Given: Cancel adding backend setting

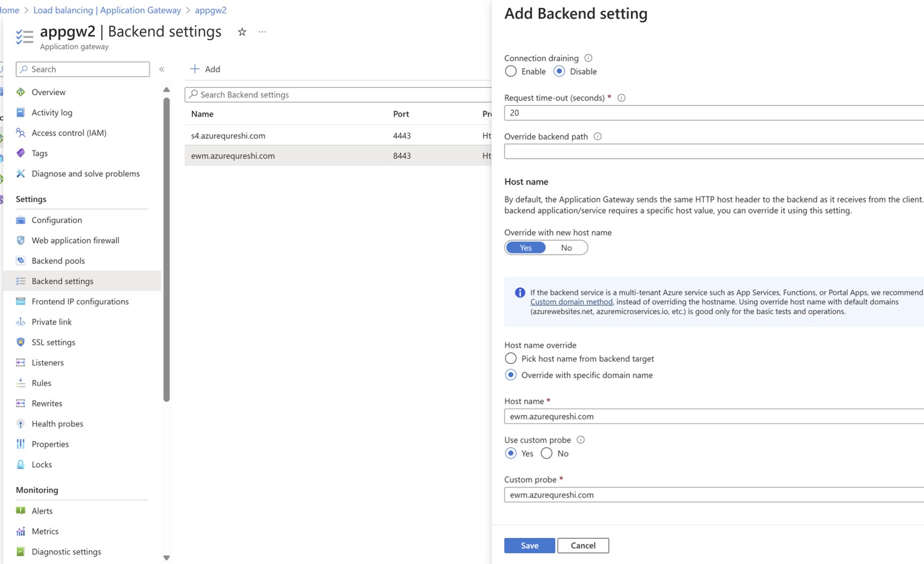Looking at the screenshot, I should (583, 546).
